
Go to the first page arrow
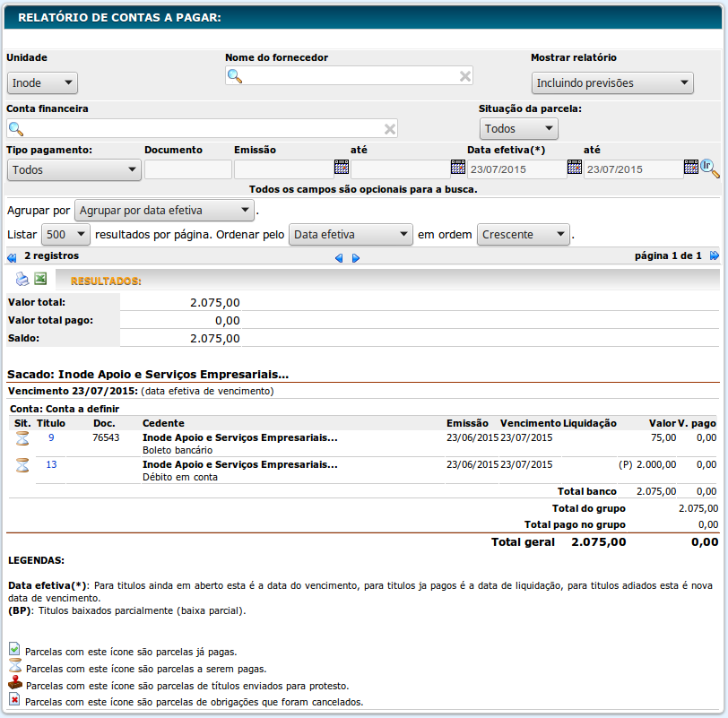tap(12, 257)
